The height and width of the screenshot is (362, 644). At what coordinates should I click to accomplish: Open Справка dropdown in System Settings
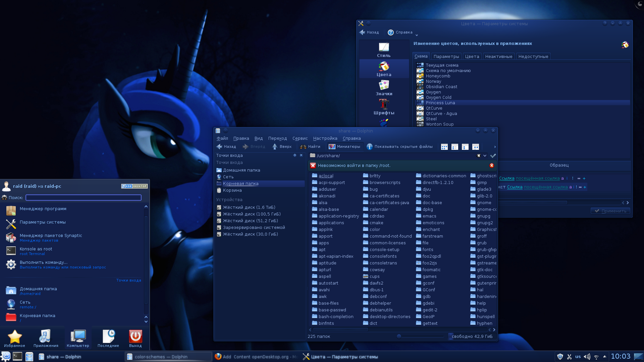point(402,33)
